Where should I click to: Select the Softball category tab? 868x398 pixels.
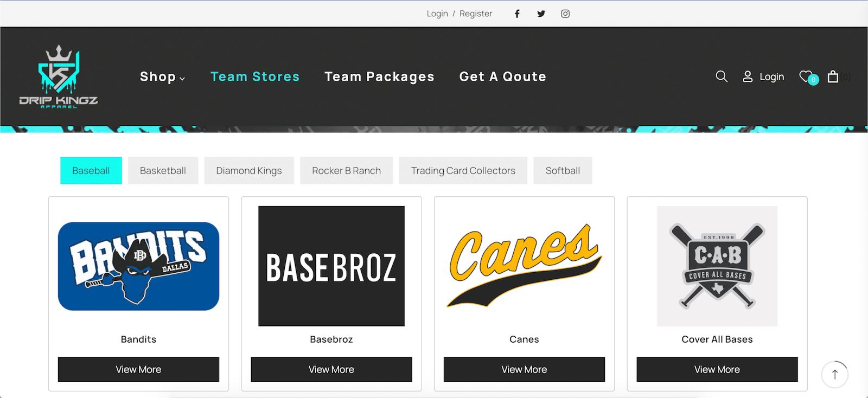[563, 170]
